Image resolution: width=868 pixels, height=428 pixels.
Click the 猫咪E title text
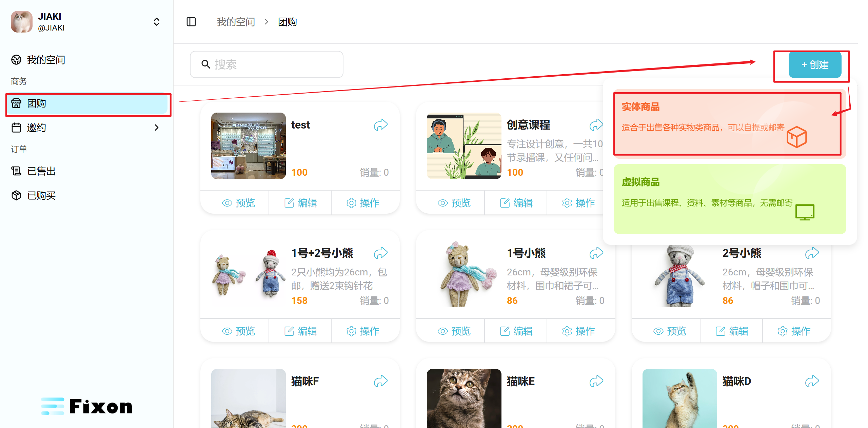pos(520,381)
